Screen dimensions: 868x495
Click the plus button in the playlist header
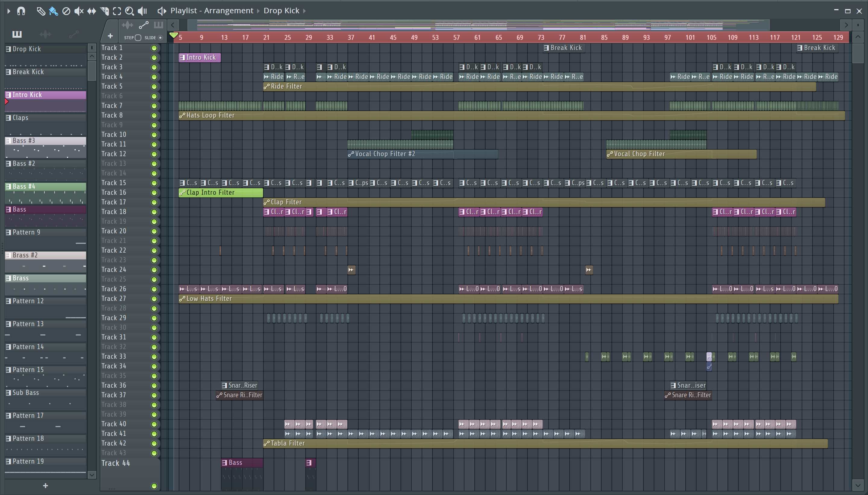(x=110, y=36)
